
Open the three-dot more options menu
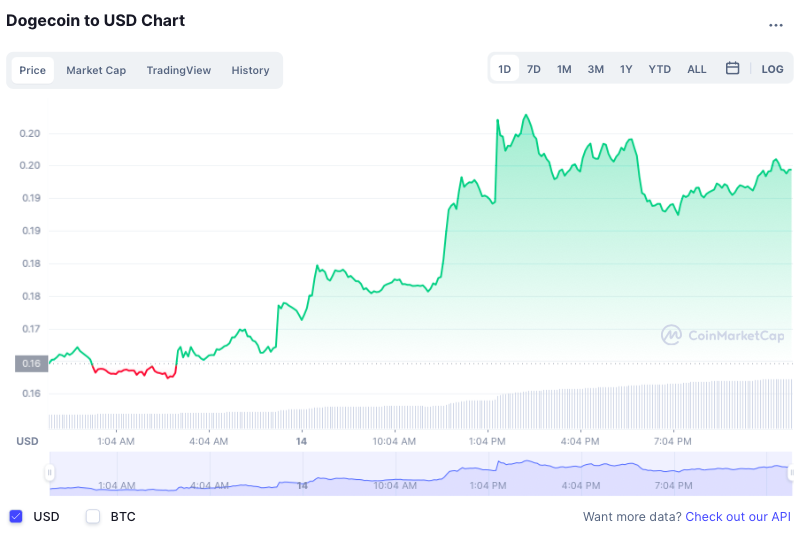(x=776, y=25)
